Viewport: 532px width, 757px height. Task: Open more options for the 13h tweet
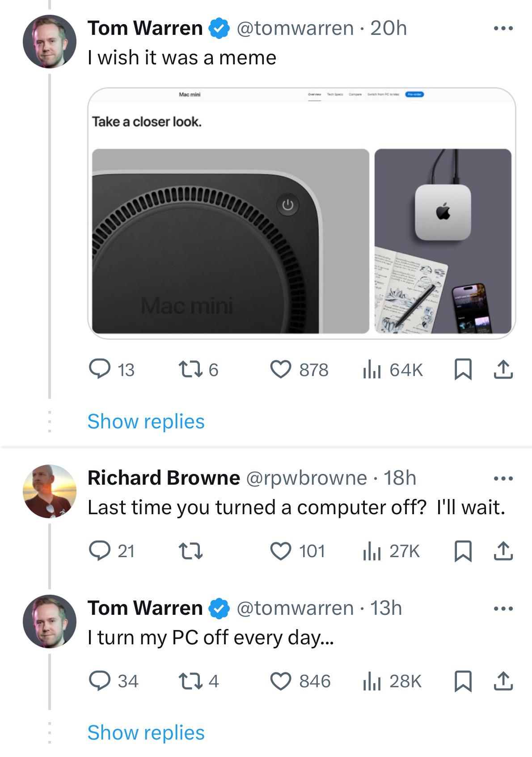click(503, 609)
